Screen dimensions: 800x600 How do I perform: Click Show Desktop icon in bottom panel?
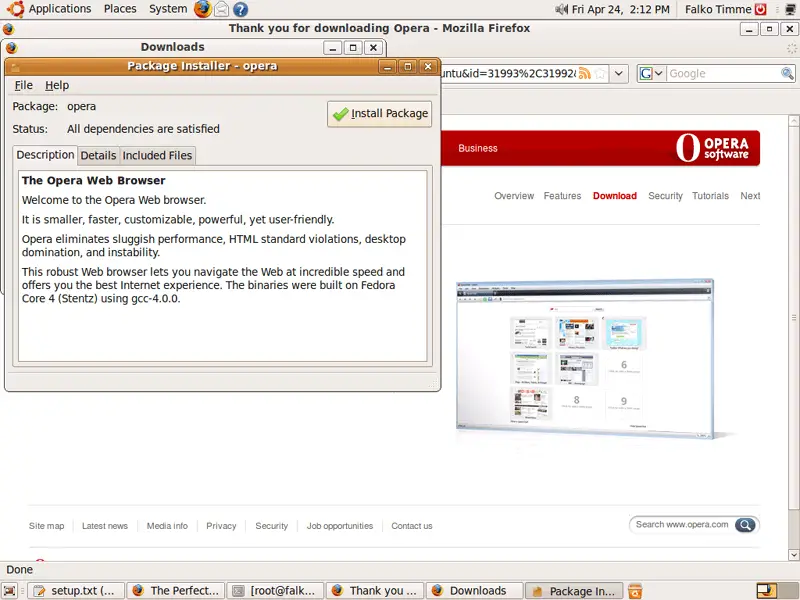tap(10, 591)
